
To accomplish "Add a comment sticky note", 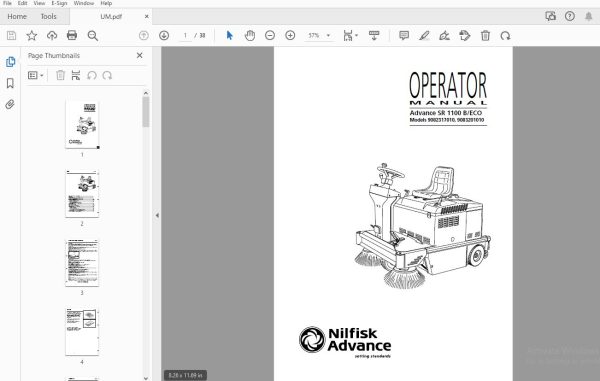I will coord(404,36).
